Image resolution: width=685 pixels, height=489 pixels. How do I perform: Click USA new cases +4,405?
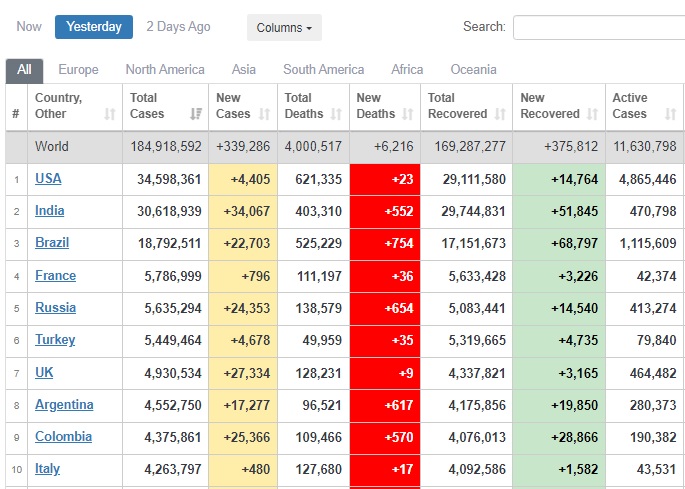(x=249, y=179)
